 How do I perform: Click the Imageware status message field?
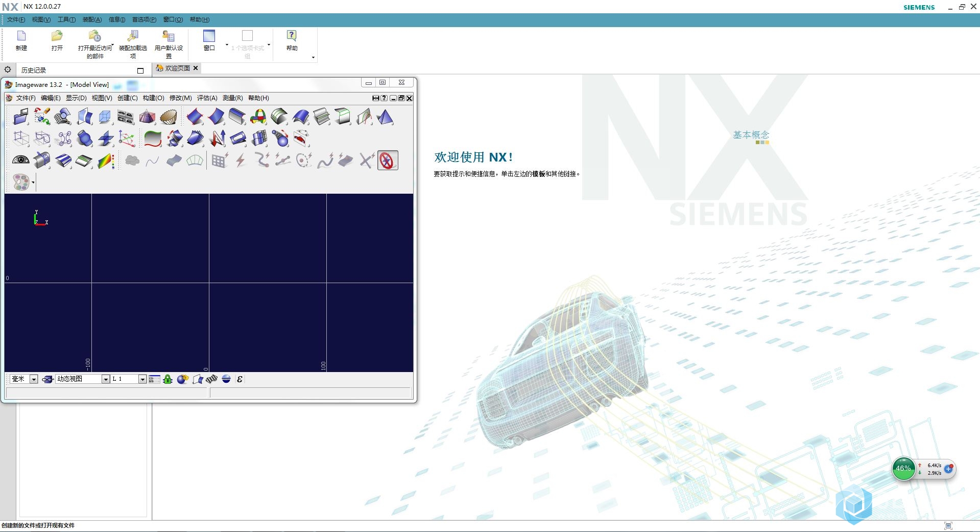[x=107, y=392]
